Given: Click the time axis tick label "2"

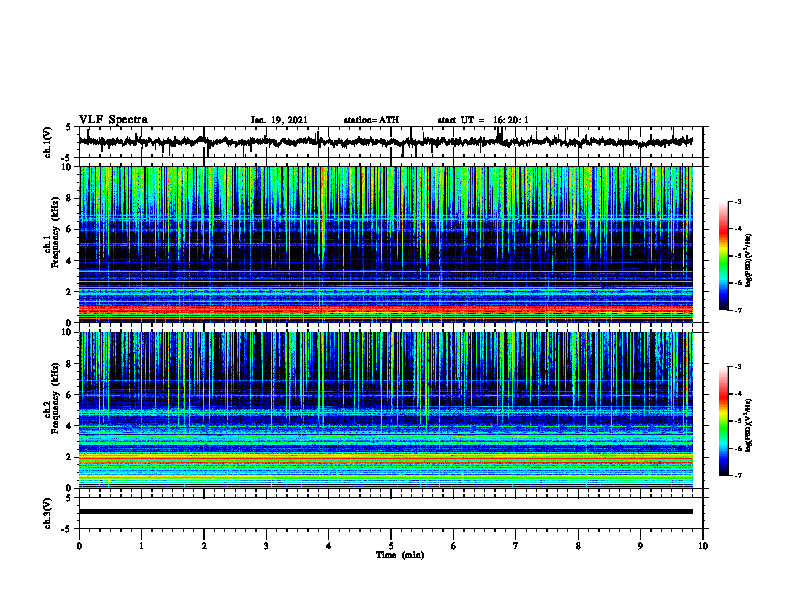Looking at the screenshot, I should tap(204, 546).
